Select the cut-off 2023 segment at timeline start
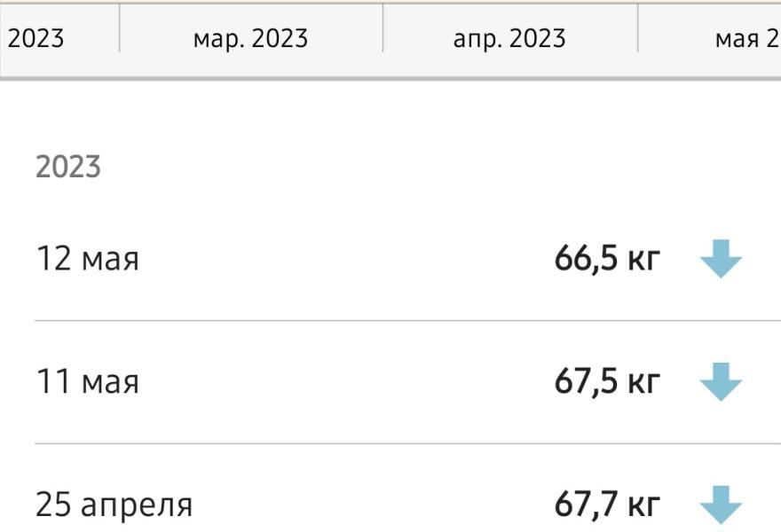 (x=59, y=39)
